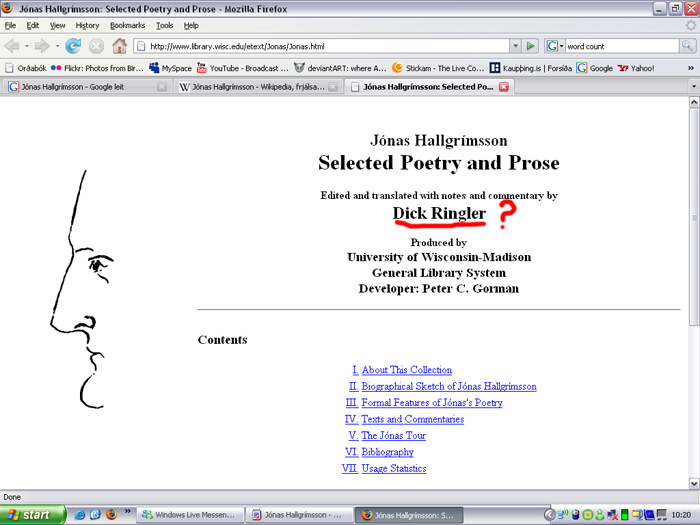Viewport: 700px width, 525px height.
Task: Open the Kaupþing.is bookmark
Action: click(x=530, y=68)
